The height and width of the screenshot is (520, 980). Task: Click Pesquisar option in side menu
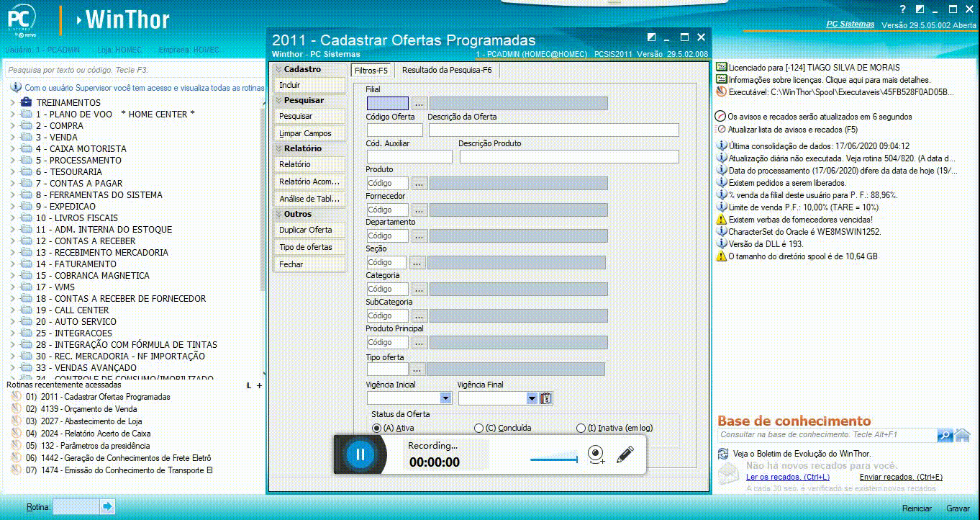click(x=310, y=116)
